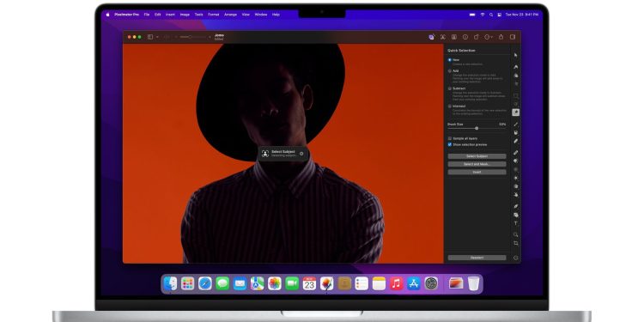This screenshot has height=322, width=644.
Task: Open the toolbar icon that has a dropdown chevron
Action: [x=489, y=37]
